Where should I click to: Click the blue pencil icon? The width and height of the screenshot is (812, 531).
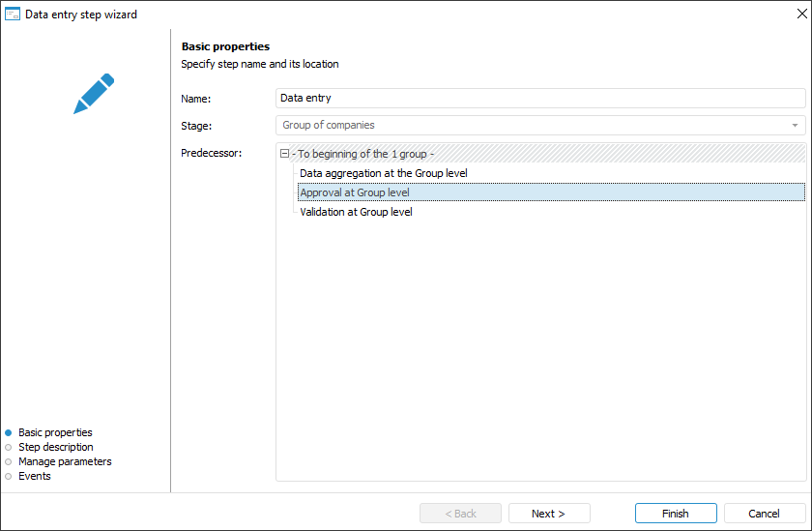pos(94,94)
